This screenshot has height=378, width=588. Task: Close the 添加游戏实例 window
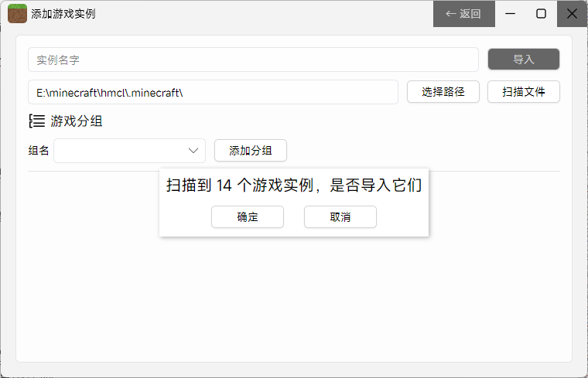[572, 14]
